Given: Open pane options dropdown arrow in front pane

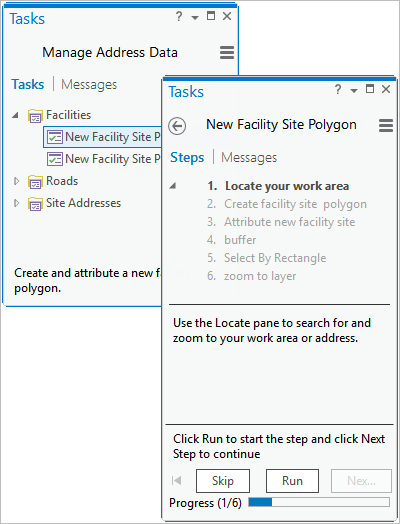Looking at the screenshot, I should [x=354, y=90].
